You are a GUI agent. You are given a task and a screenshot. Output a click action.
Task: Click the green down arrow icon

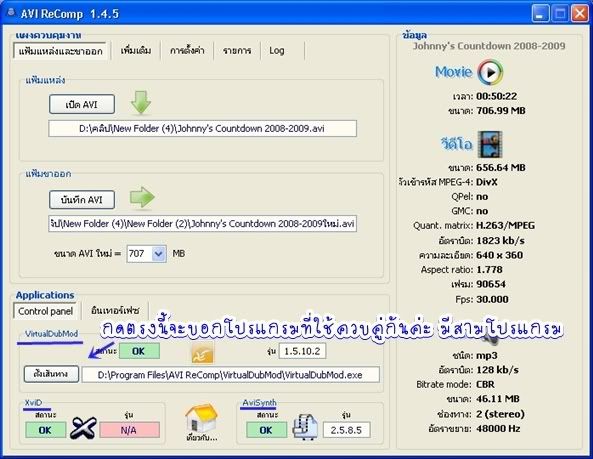(141, 102)
